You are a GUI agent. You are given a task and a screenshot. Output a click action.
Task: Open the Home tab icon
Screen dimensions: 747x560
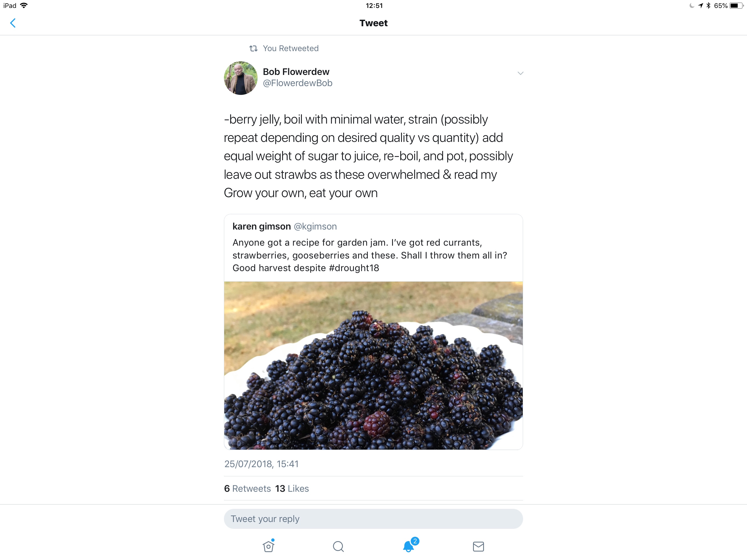(269, 546)
